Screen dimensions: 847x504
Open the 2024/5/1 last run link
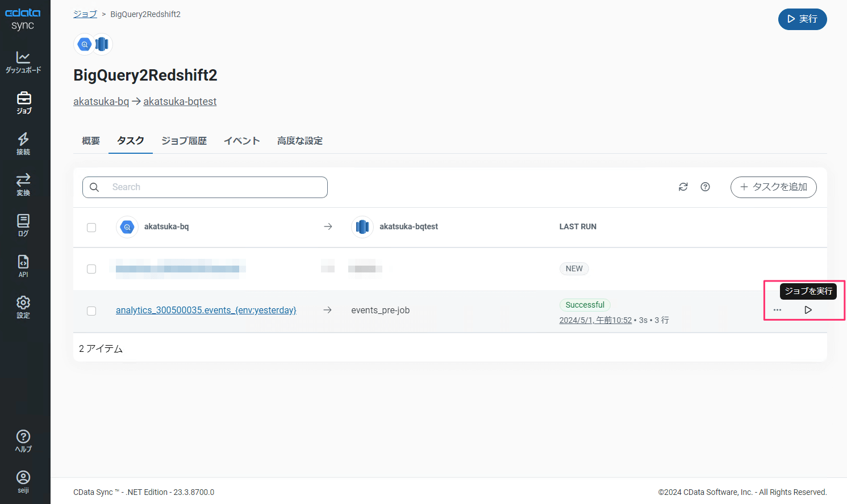[595, 320]
